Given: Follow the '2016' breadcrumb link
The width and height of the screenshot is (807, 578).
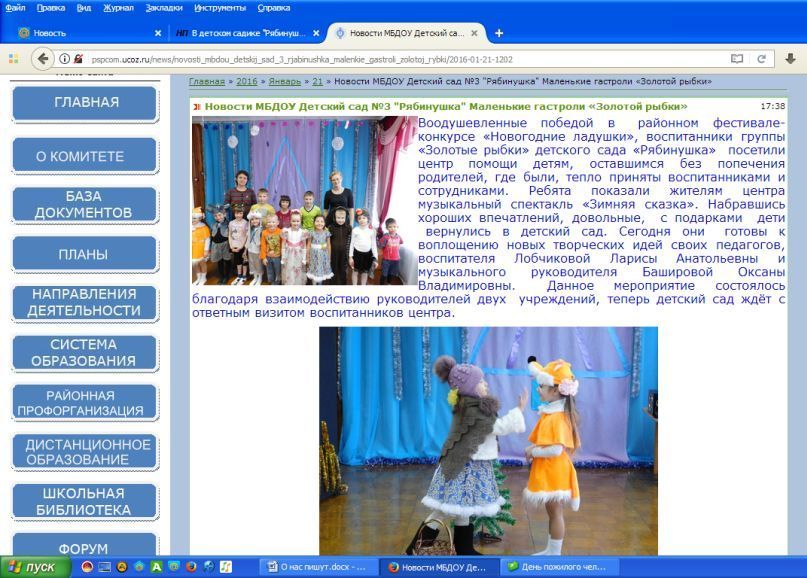Looking at the screenshot, I should (x=247, y=81).
